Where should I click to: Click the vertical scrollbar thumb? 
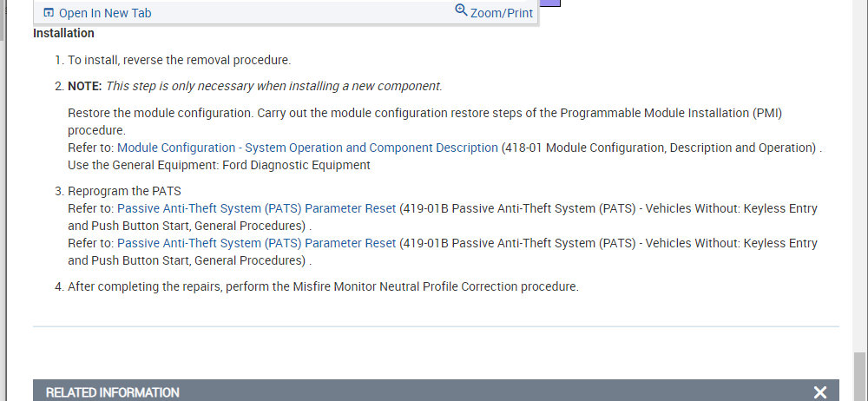point(859,376)
